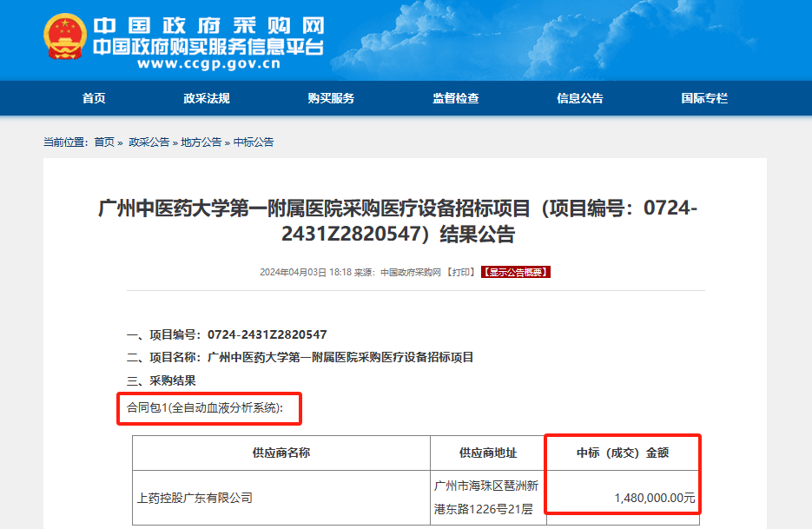
Task: Go to 地方公告 via the breadcrumb
Action: coord(201,142)
